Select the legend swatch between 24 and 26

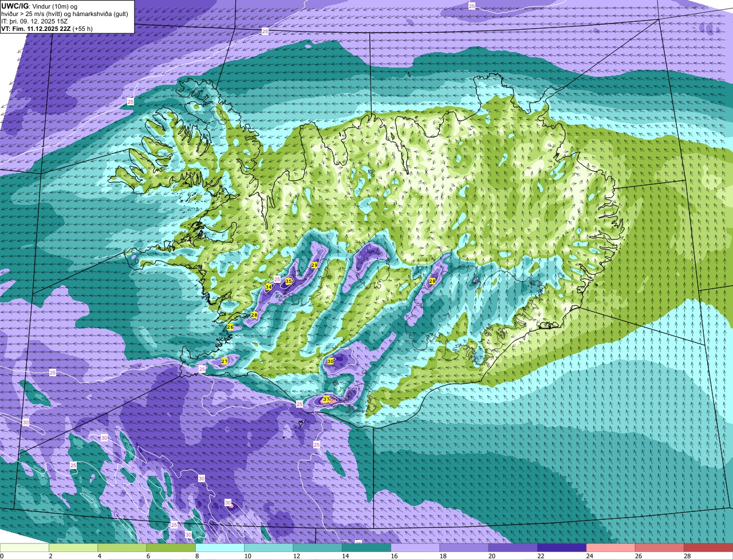tap(611, 548)
